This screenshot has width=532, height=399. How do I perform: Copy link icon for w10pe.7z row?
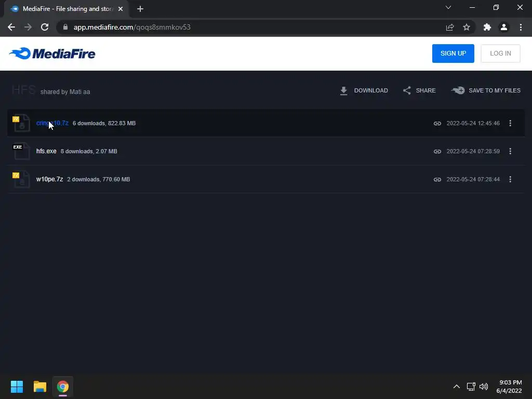[x=437, y=179]
